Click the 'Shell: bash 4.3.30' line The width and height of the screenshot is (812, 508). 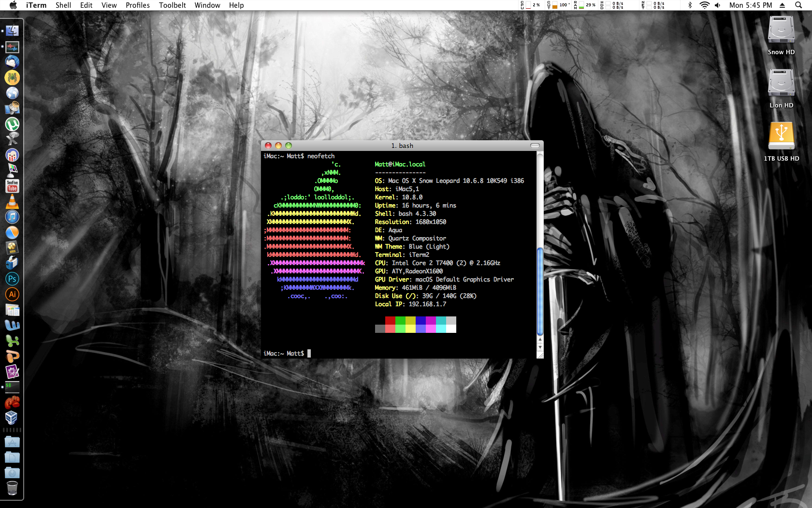[x=406, y=214]
